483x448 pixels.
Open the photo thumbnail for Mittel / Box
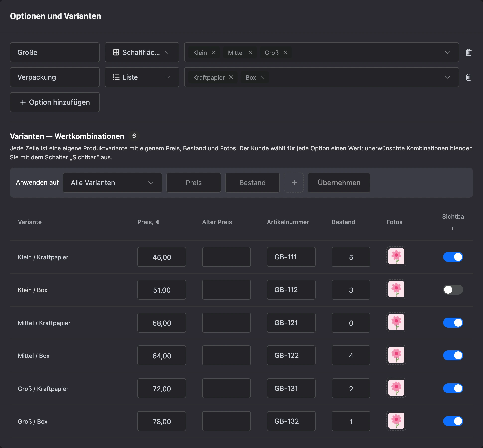pyautogui.click(x=396, y=355)
